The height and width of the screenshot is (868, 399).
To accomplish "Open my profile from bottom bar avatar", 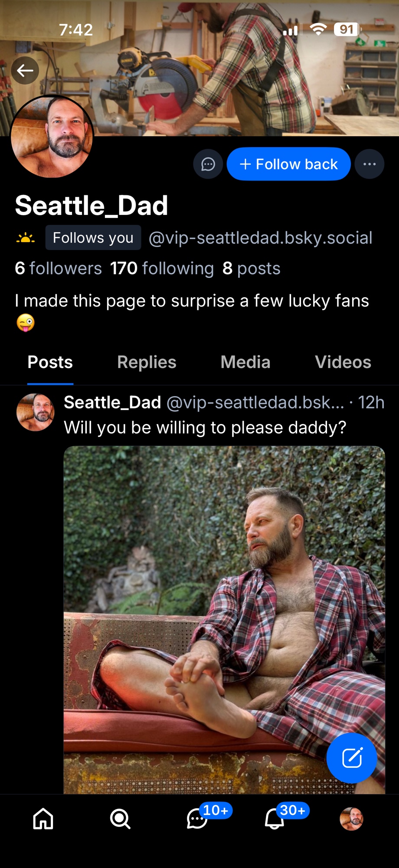I will 351,819.
